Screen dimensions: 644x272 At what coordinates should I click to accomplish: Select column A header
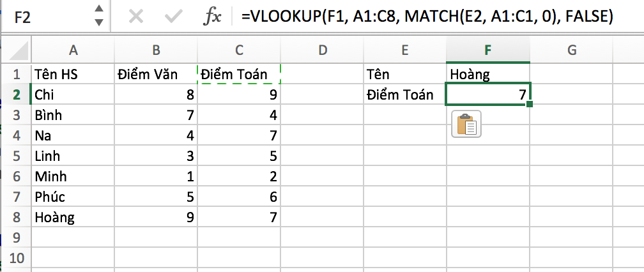click(x=73, y=50)
